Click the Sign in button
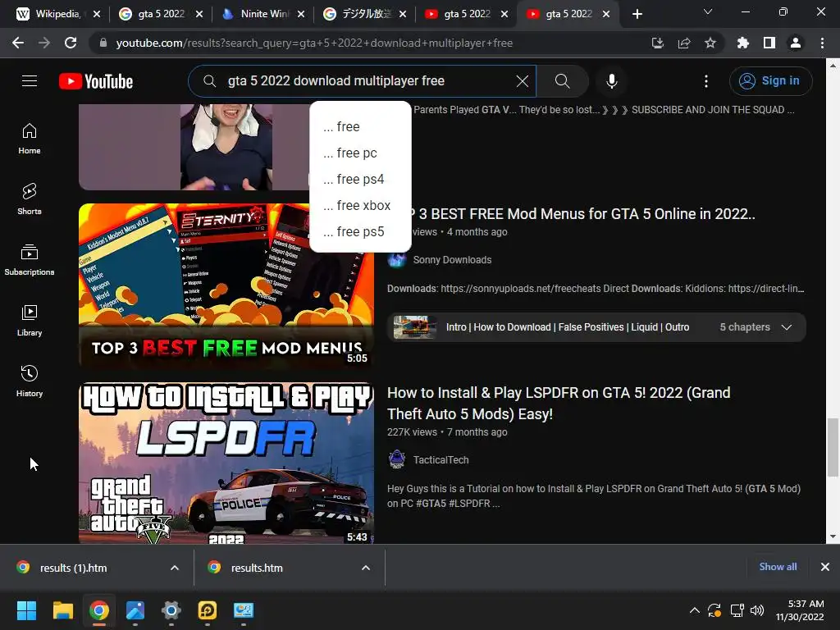 pyautogui.click(x=770, y=81)
